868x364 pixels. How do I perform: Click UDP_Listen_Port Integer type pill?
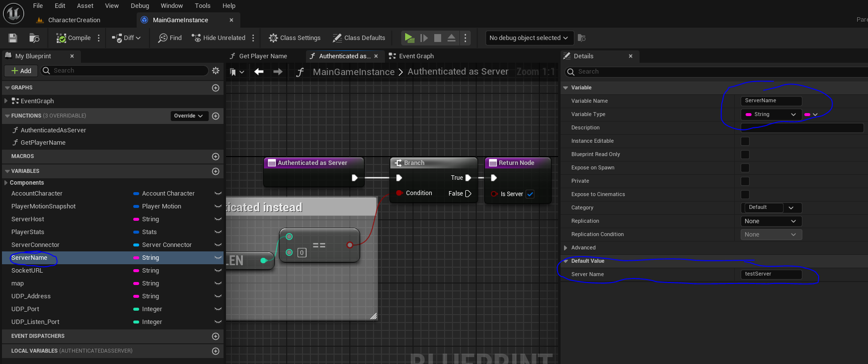(x=137, y=322)
